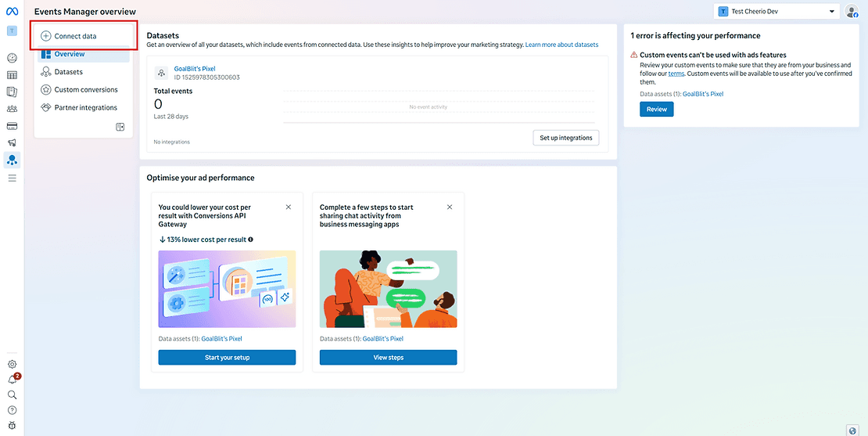Open the terms link in error message
This screenshot has width=868, height=436.
point(676,74)
